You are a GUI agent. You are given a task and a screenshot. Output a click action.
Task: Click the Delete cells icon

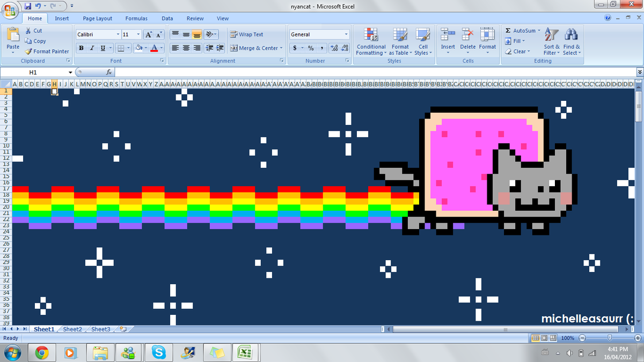click(x=467, y=35)
